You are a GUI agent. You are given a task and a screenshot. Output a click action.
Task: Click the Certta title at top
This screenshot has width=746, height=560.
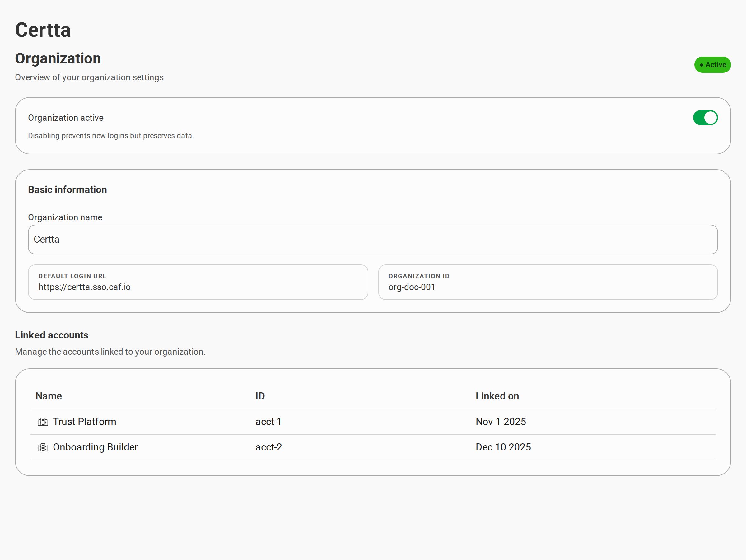point(43,30)
